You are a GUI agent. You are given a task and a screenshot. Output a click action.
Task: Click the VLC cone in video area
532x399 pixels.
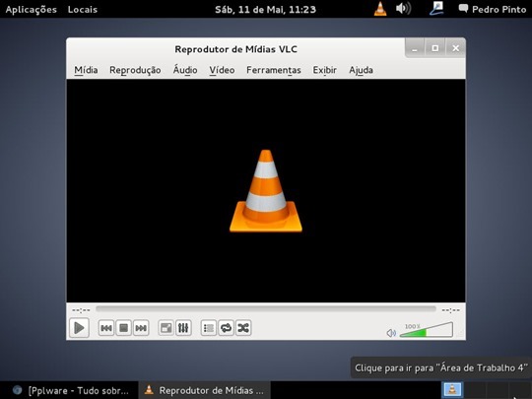click(266, 191)
